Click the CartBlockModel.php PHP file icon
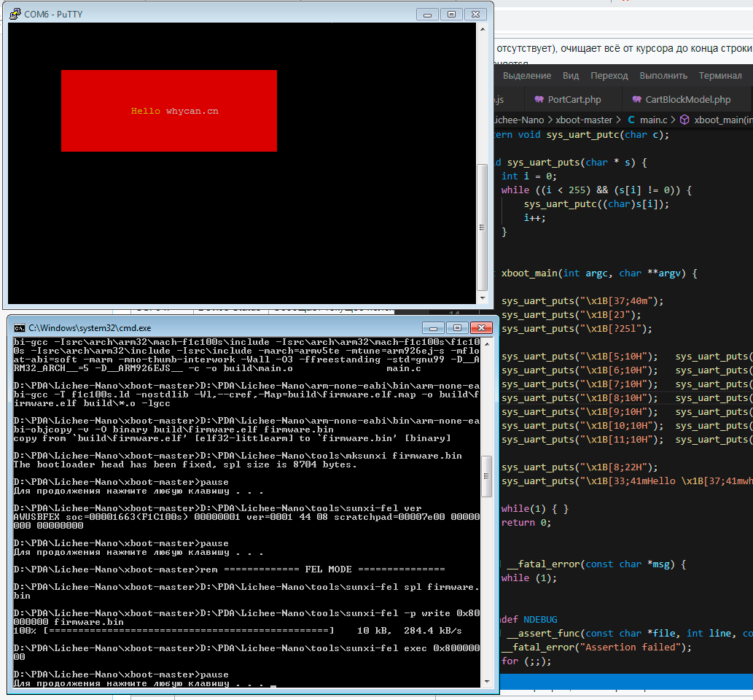This screenshot has height=700, width=753. [x=637, y=99]
